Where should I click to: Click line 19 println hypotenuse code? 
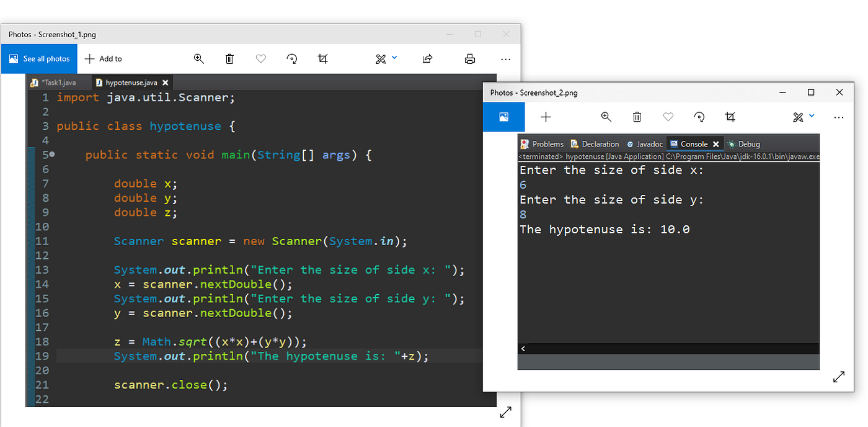[x=271, y=356]
